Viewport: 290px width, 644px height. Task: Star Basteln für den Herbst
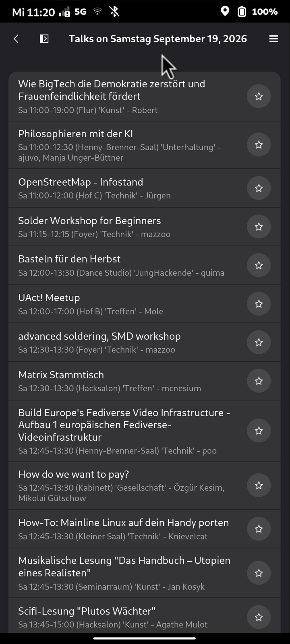259,265
